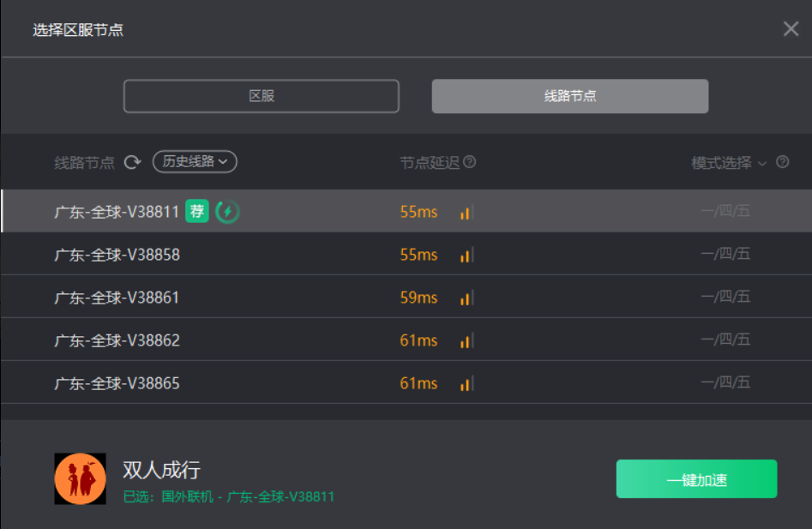Image resolution: width=812 pixels, height=529 pixels.
Task: Refresh the 线路节点 list
Action: [133, 163]
